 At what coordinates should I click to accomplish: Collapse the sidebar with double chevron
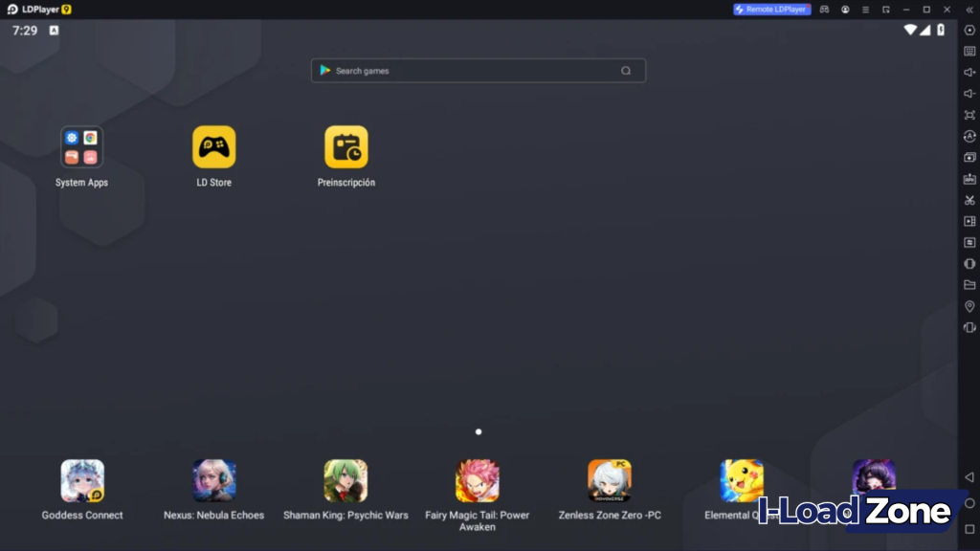point(969,10)
